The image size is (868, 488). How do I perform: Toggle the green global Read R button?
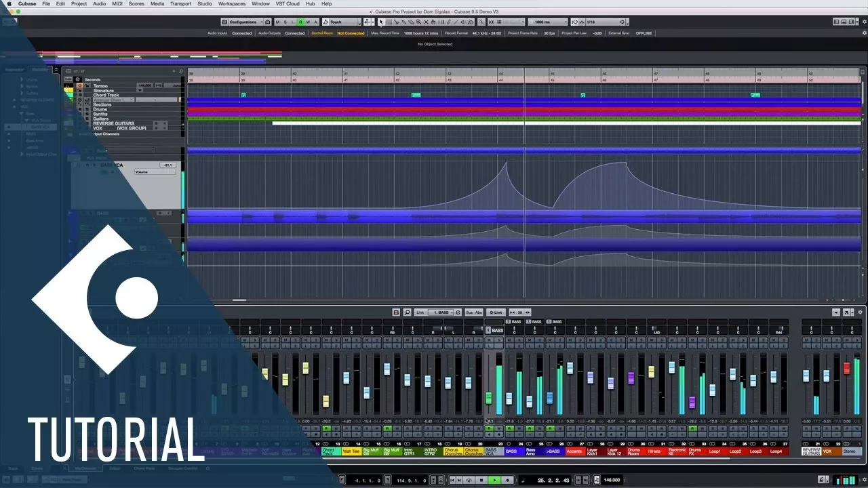point(300,22)
